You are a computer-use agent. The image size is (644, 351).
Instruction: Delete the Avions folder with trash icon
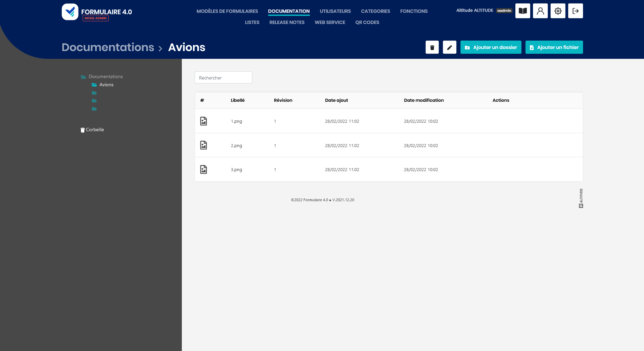coord(432,47)
